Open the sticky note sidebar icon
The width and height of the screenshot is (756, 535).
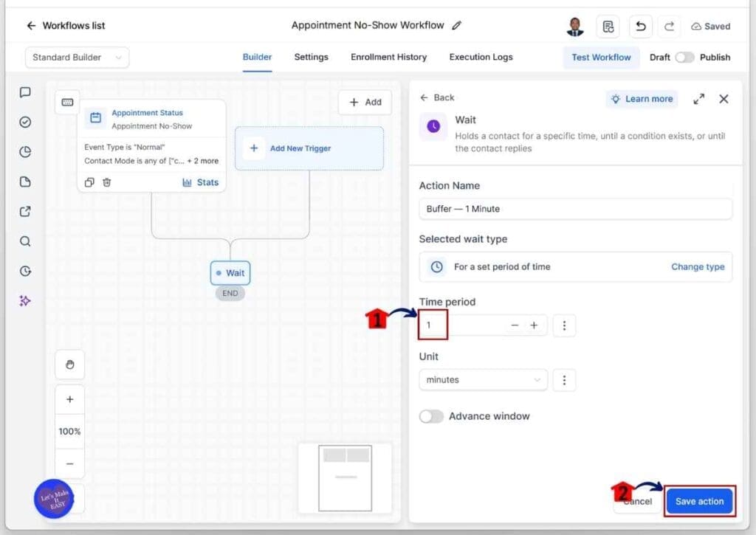point(25,182)
